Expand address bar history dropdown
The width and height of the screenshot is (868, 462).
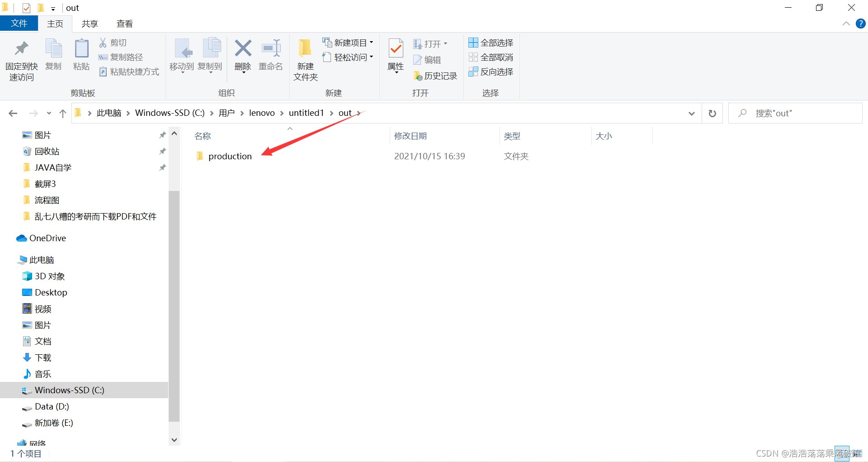[691, 113]
